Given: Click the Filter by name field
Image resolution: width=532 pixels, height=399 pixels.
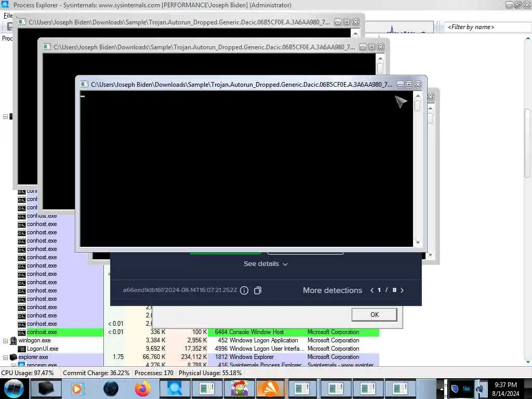Looking at the screenshot, I should [487, 27].
